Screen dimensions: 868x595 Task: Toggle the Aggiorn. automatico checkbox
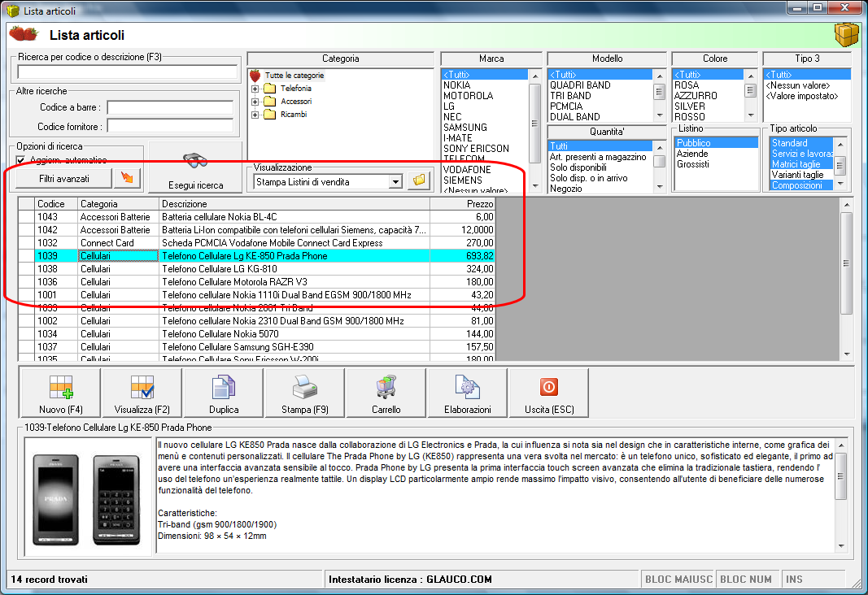pyautogui.click(x=21, y=160)
